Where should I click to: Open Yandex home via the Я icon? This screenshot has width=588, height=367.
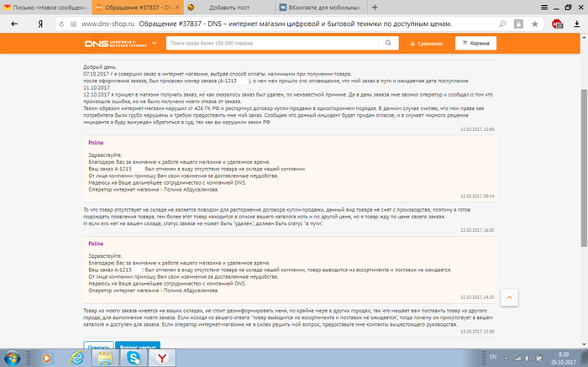click(x=40, y=24)
